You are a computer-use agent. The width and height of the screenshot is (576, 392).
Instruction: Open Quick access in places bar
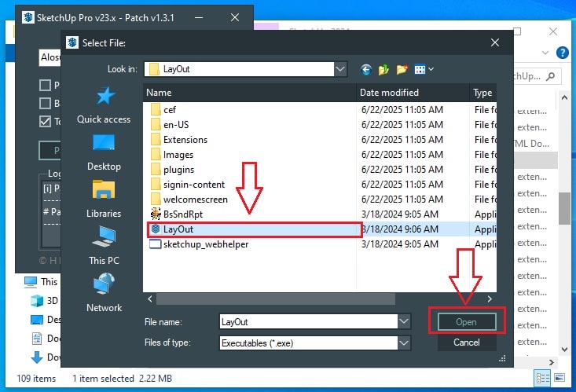(104, 106)
